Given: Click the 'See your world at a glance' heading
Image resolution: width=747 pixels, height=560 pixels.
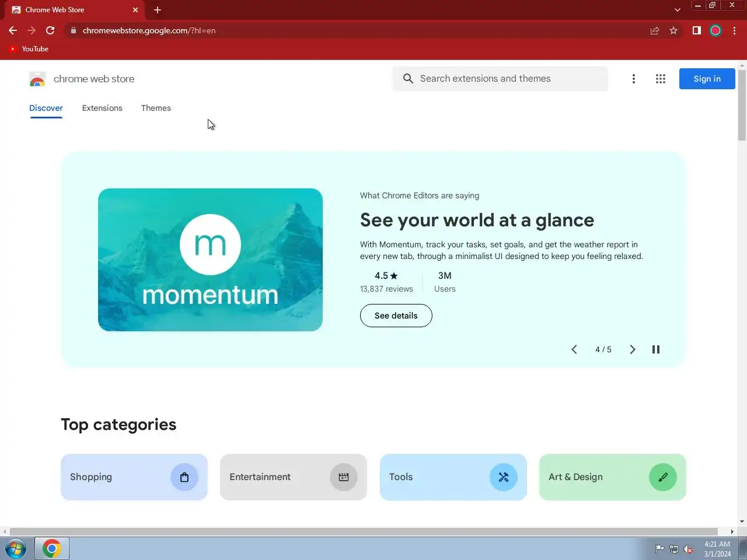Looking at the screenshot, I should [477, 220].
